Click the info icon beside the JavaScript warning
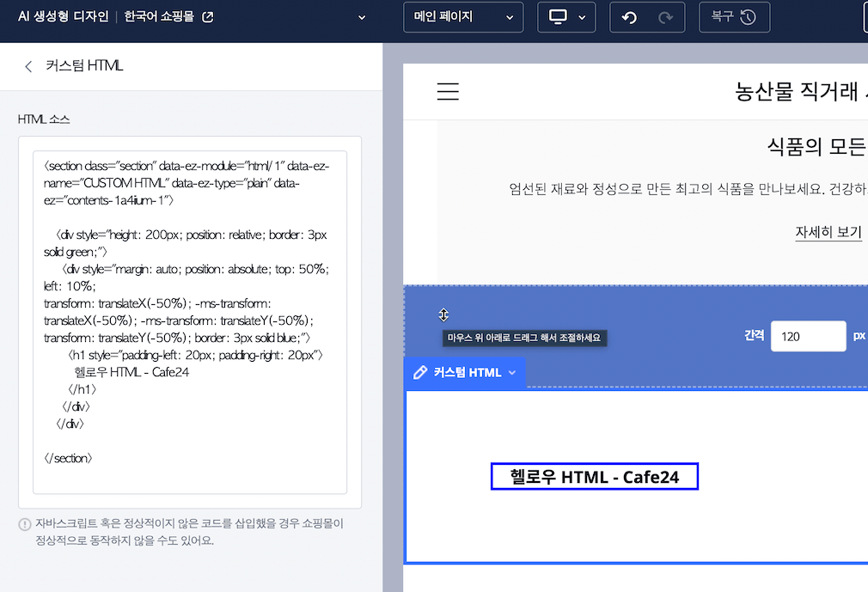This screenshot has height=592, width=868. tap(24, 524)
